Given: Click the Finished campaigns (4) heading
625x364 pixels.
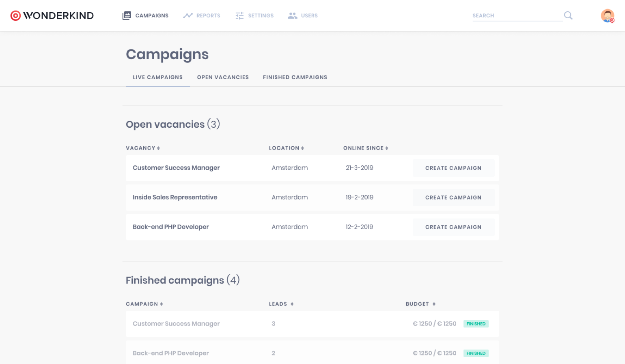Looking at the screenshot, I should coord(183,280).
